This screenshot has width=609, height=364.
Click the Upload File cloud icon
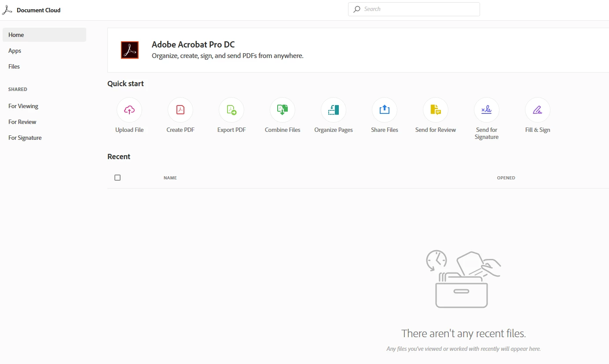pyautogui.click(x=129, y=110)
